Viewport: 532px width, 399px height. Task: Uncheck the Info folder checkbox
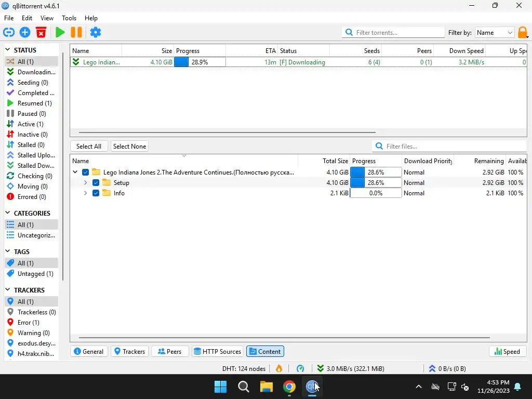96,193
